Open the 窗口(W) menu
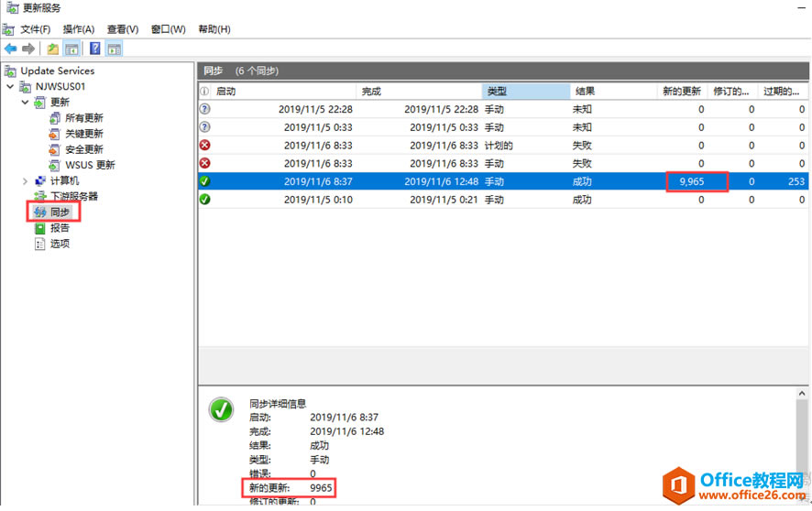 click(169, 29)
